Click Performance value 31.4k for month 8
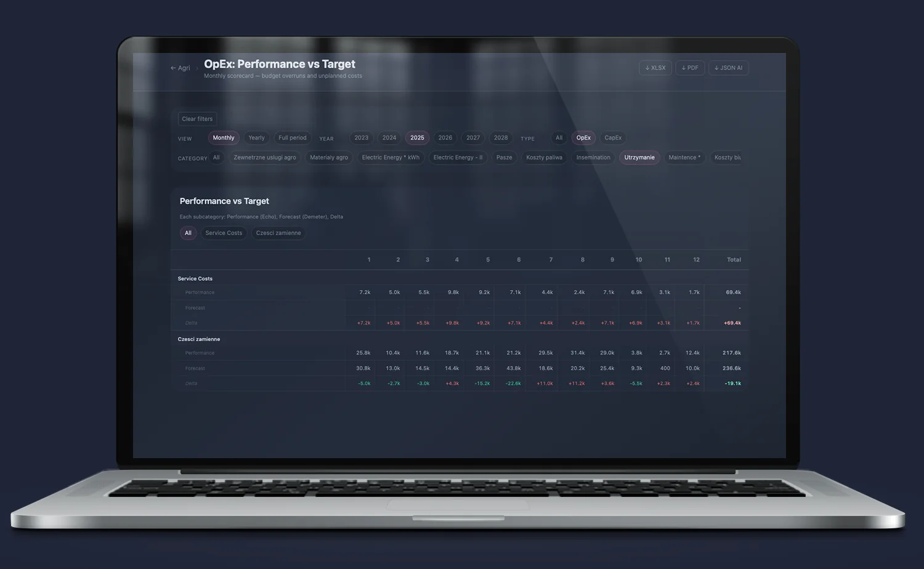The width and height of the screenshot is (924, 569). (x=578, y=353)
